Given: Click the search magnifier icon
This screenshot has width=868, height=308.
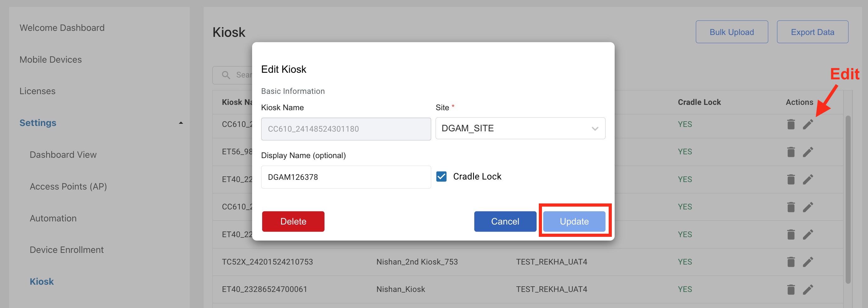Looking at the screenshot, I should point(226,75).
